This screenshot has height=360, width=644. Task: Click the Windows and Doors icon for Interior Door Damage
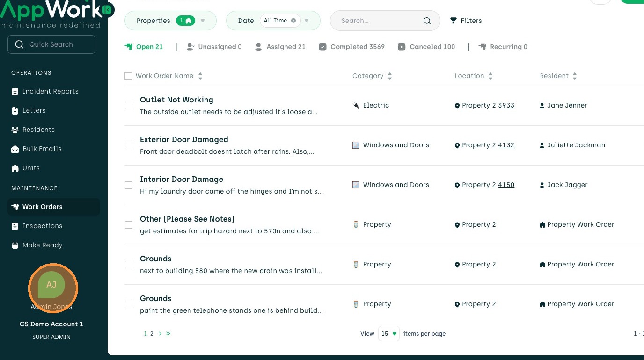pos(356,185)
